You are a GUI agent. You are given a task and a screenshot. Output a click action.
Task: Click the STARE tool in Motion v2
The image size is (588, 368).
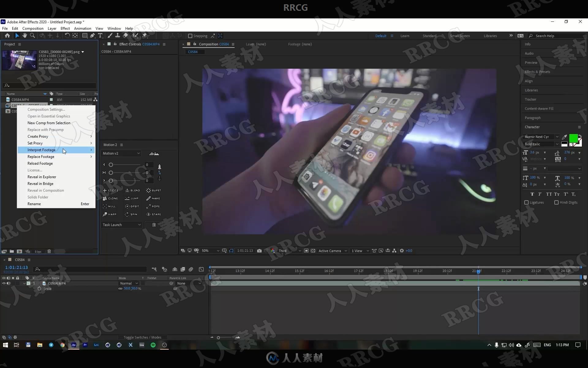point(154,214)
